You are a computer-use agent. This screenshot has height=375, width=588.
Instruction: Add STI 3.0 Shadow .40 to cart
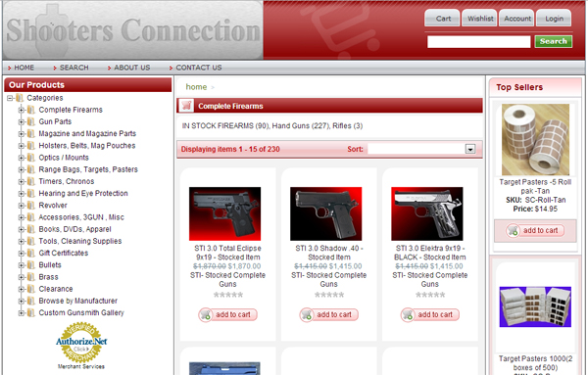click(329, 314)
